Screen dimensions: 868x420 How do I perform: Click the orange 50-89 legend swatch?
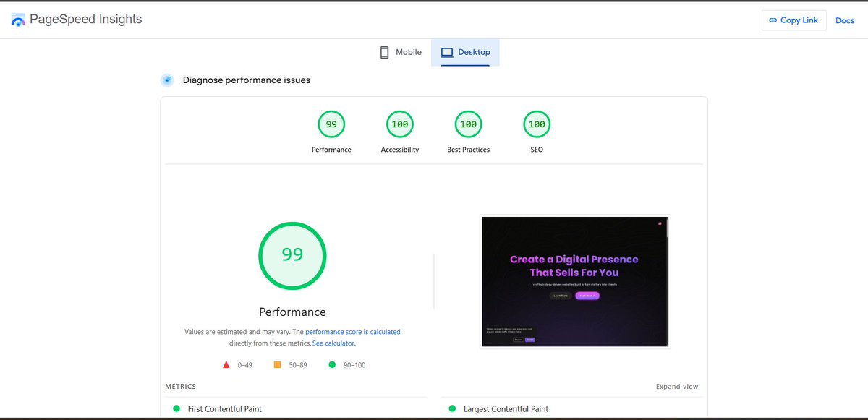(x=276, y=364)
